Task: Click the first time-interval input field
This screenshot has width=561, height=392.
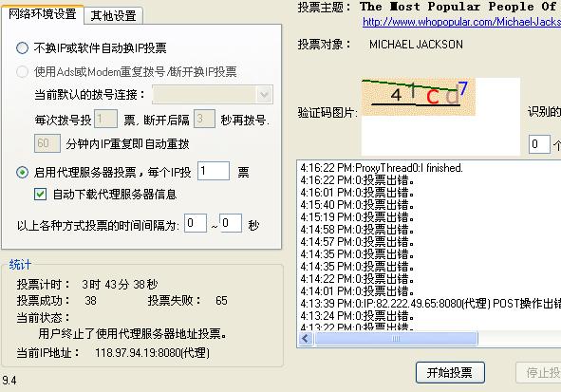Action: (x=196, y=223)
